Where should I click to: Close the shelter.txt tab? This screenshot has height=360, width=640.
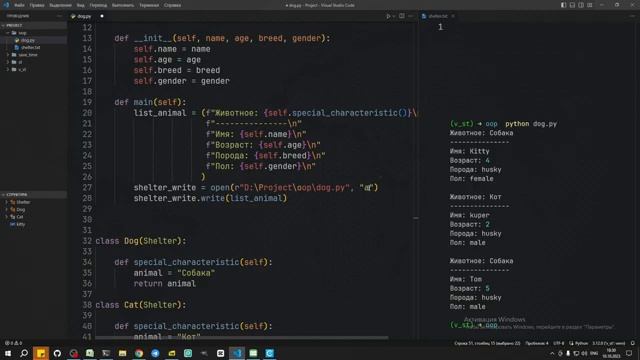[x=453, y=16]
